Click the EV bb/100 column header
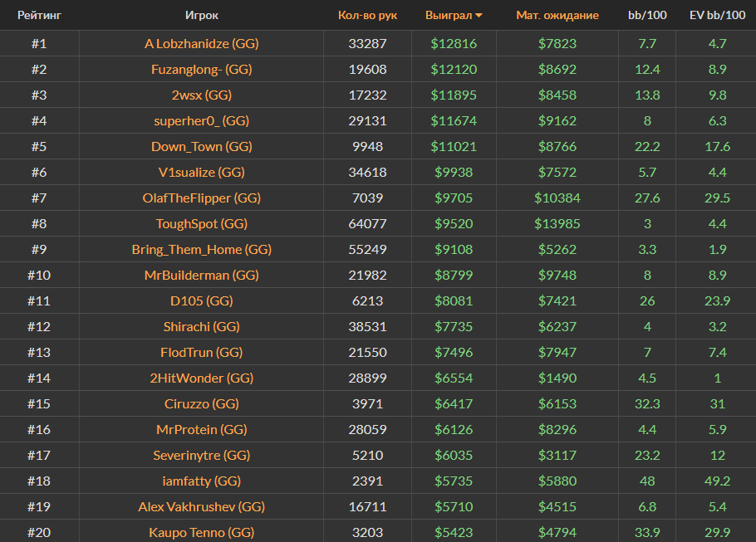This screenshot has width=756, height=542. pyautogui.click(x=716, y=15)
